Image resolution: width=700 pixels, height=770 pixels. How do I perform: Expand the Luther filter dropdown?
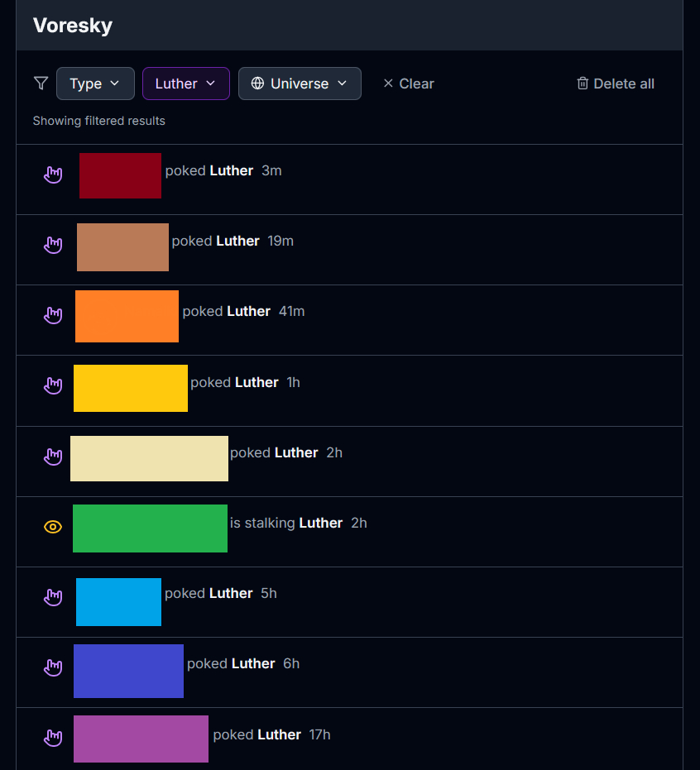click(x=185, y=84)
